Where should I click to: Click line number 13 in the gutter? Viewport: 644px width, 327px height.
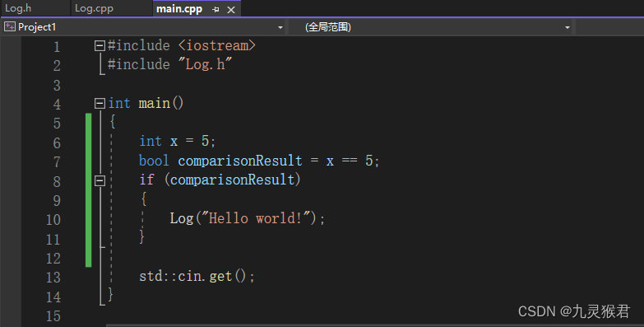pos(53,278)
